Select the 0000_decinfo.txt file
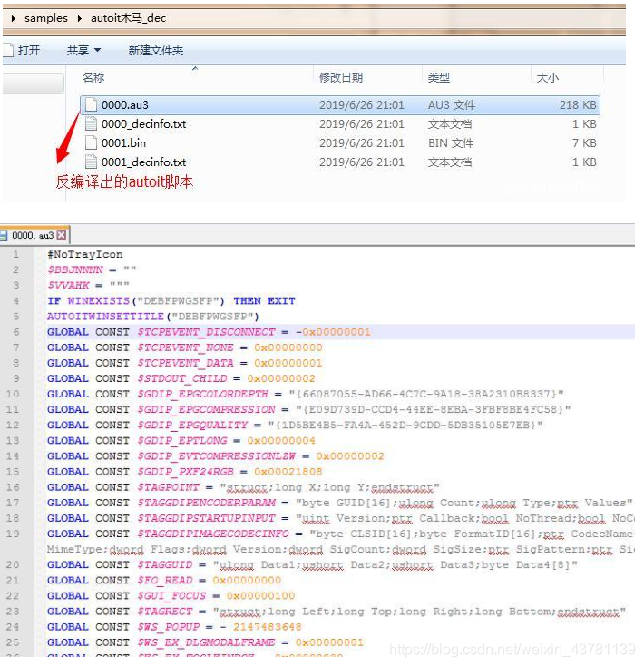Image resolution: width=644 pixels, height=666 pixels. tap(143, 124)
